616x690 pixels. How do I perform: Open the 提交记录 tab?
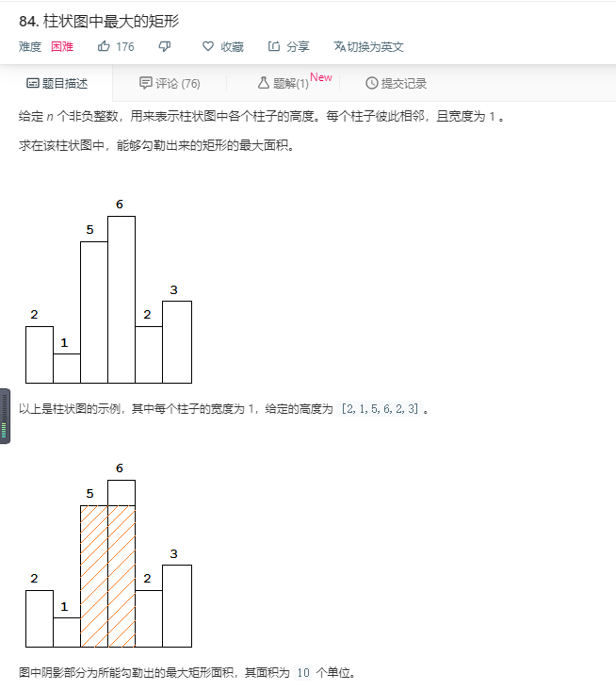coord(397,83)
